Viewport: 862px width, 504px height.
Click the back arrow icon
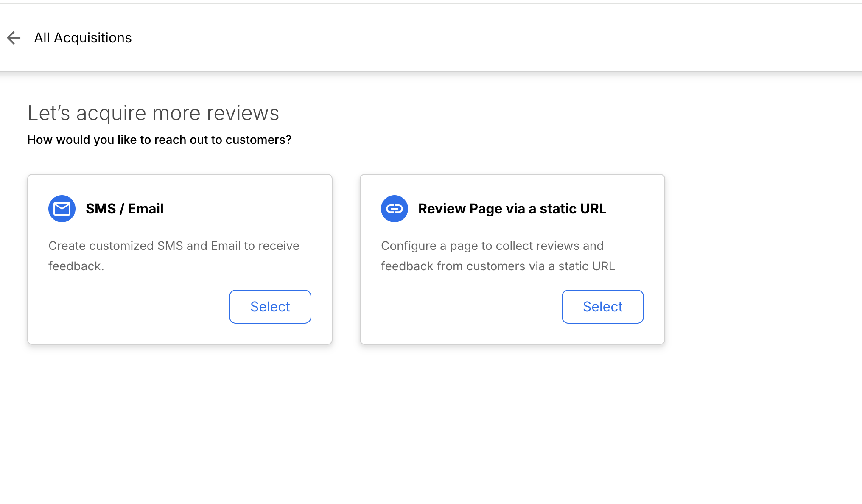pyautogui.click(x=14, y=38)
